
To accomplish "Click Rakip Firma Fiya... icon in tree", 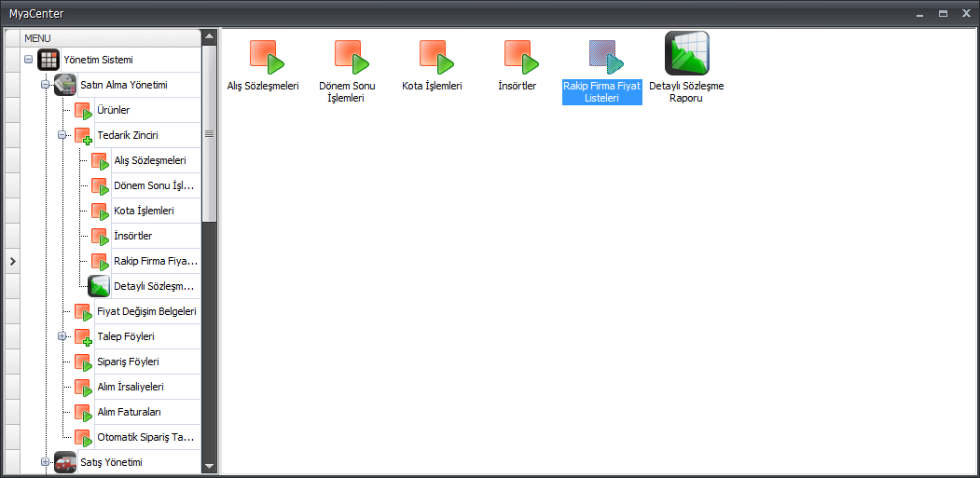I will [x=100, y=262].
